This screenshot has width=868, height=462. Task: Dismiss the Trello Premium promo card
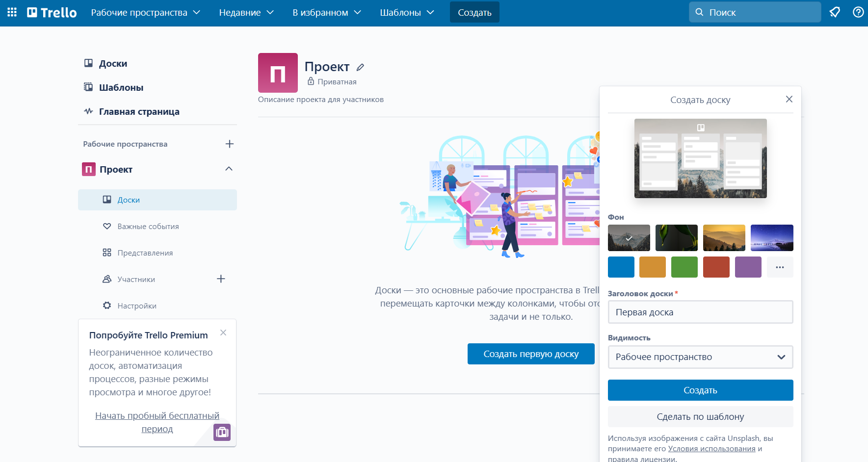223,333
